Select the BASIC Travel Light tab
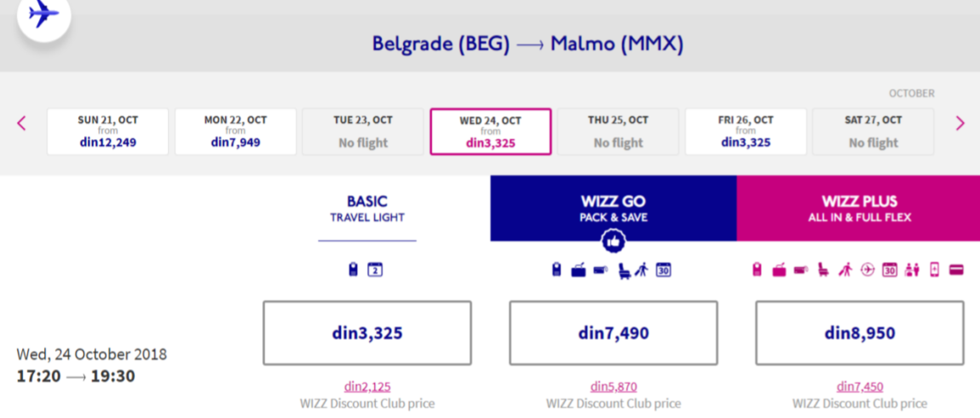The width and height of the screenshot is (980, 418). pos(367,209)
